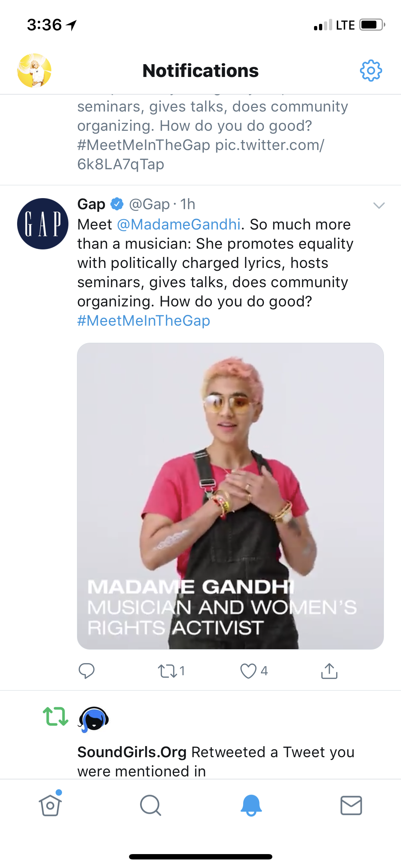Viewport: 401px width, 868px height.
Task: Expand the Gap tweet options chevron
Action: (x=379, y=205)
